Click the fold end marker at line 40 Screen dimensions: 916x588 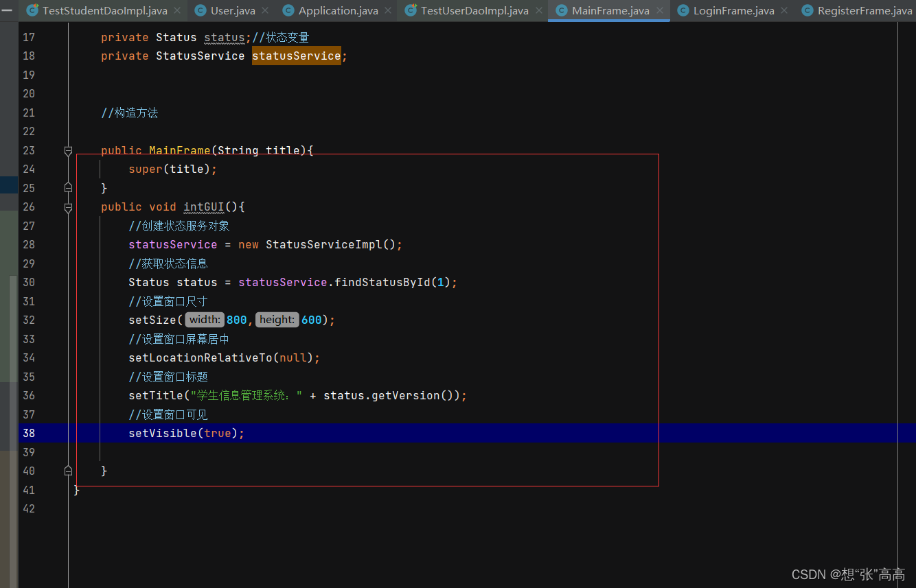pos(68,471)
